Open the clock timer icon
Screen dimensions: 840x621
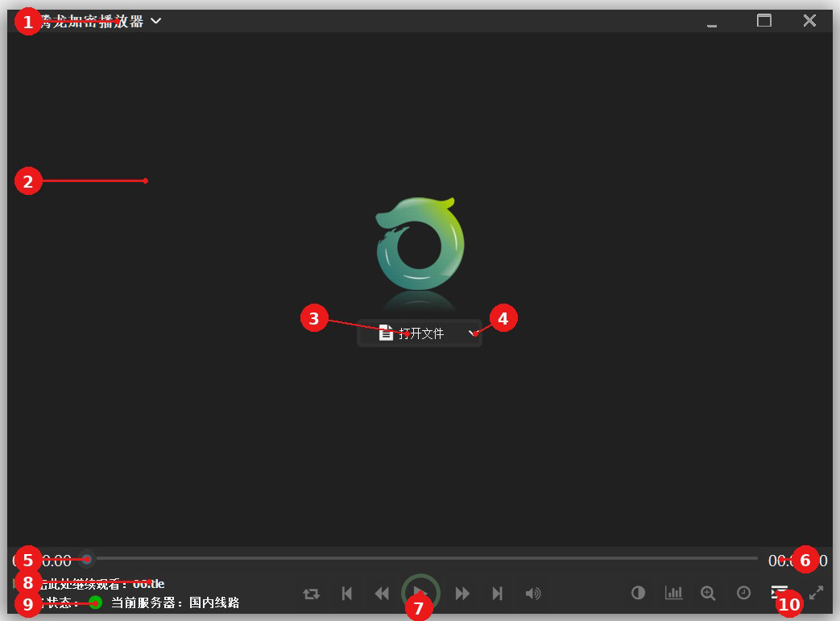743,593
